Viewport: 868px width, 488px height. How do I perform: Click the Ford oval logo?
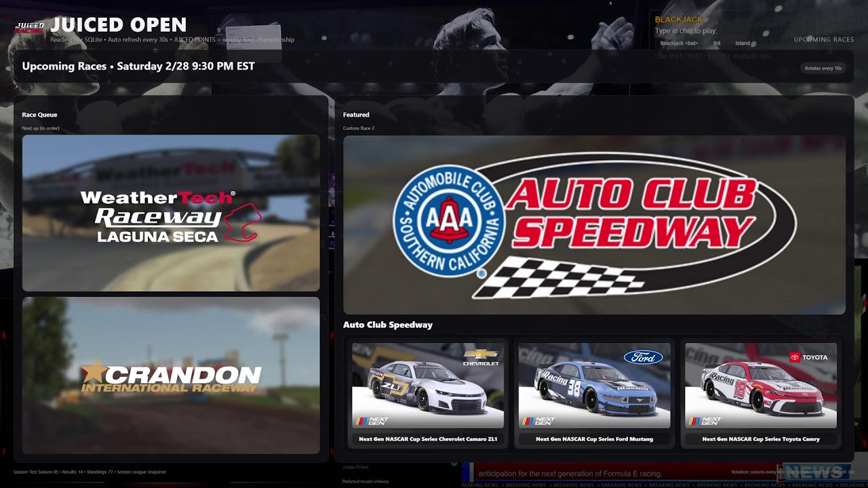(x=644, y=357)
